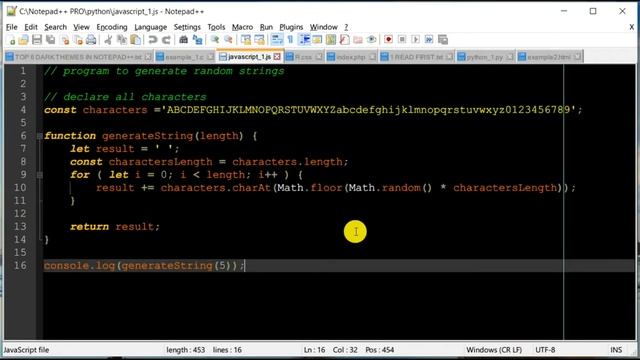Image resolution: width=640 pixels, height=360 pixels.
Task: Click the Paste clipboard icon
Action: pos(136,40)
